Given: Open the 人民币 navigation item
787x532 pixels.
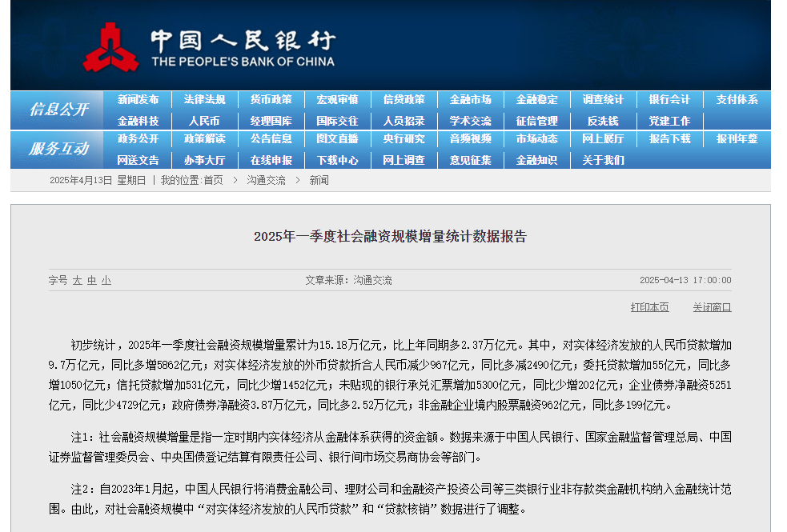Looking at the screenshot, I should coord(204,121).
